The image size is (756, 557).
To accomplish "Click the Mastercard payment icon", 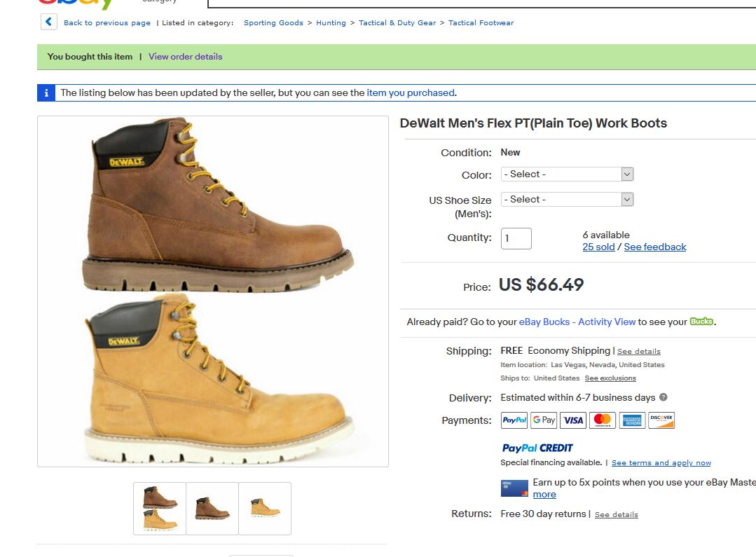I will tap(603, 420).
